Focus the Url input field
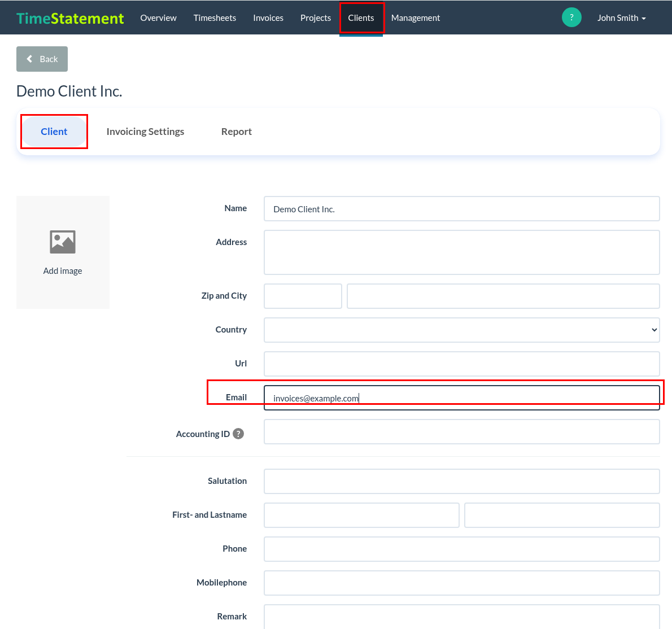This screenshot has width=672, height=629. [x=461, y=364]
